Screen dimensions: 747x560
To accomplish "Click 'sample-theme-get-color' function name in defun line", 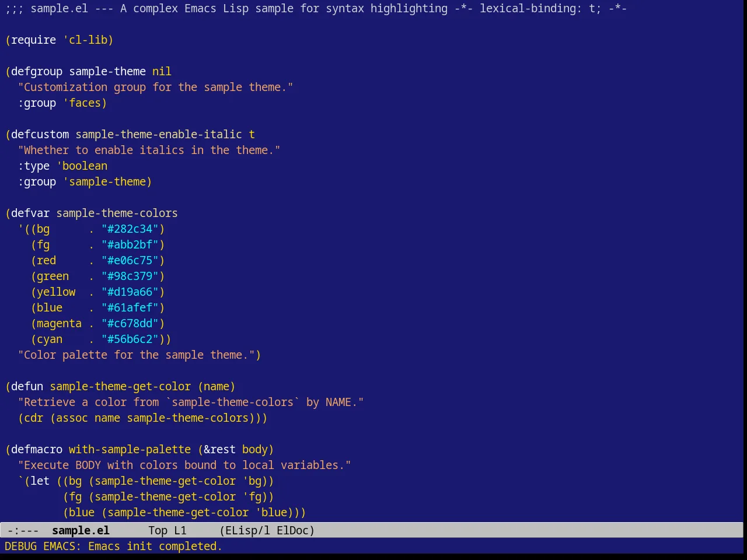I will (120, 386).
